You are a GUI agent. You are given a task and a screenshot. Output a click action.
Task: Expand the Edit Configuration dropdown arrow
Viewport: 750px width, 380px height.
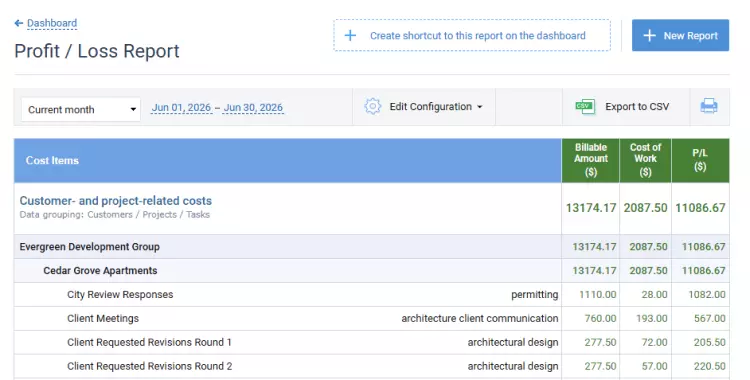click(479, 107)
